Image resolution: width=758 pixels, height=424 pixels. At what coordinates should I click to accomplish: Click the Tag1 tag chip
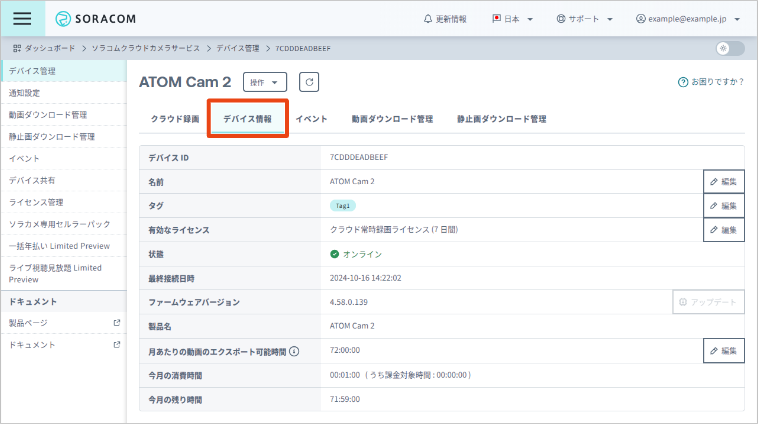343,205
